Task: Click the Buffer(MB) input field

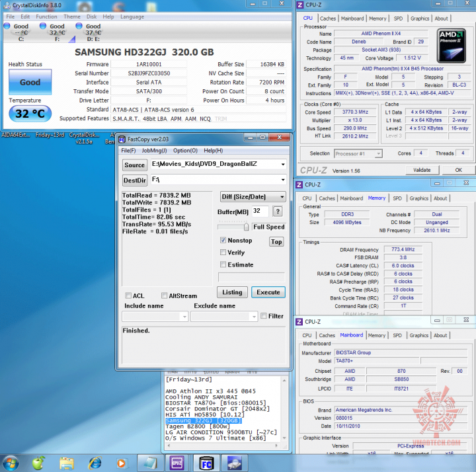Action: 260,211
